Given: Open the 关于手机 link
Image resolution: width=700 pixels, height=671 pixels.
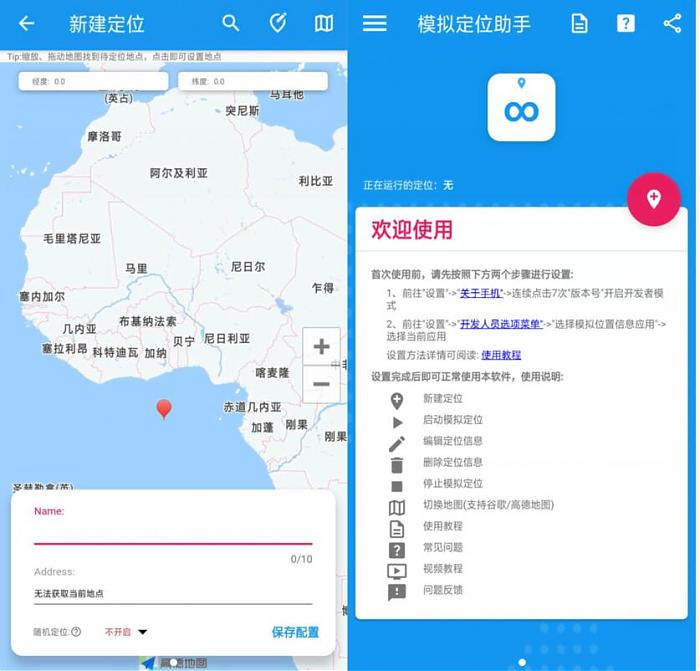Looking at the screenshot, I should point(480,293).
